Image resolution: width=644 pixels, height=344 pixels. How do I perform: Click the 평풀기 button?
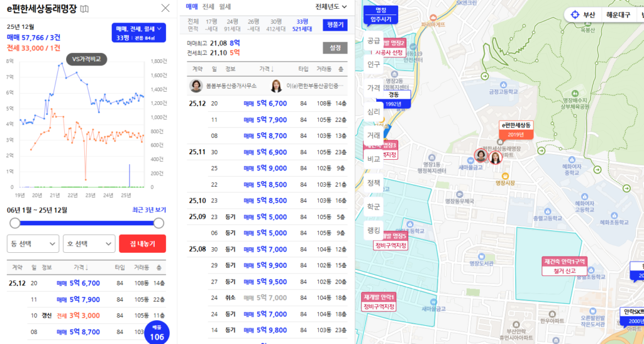335,25
